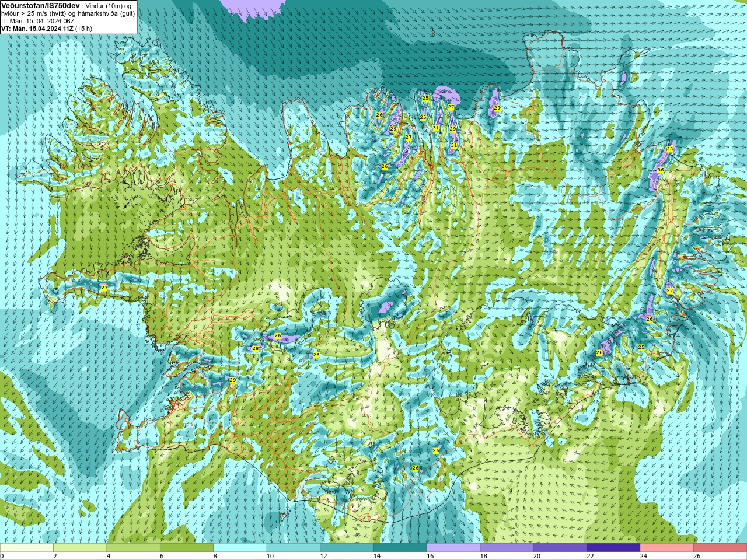Viewport: 747px width, 560px height.
Task: Select the 0–2 m/s pale yellow legend swatch
Action: click(x=27, y=548)
